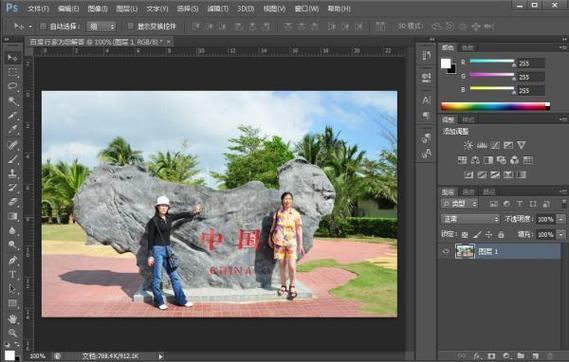Select the Lasso tool

coord(13,86)
